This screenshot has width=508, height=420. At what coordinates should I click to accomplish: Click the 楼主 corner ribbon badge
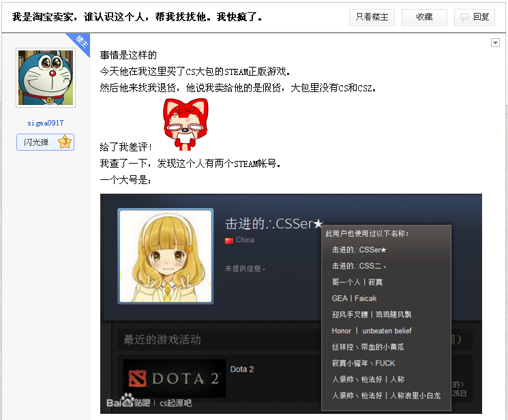pos(80,42)
